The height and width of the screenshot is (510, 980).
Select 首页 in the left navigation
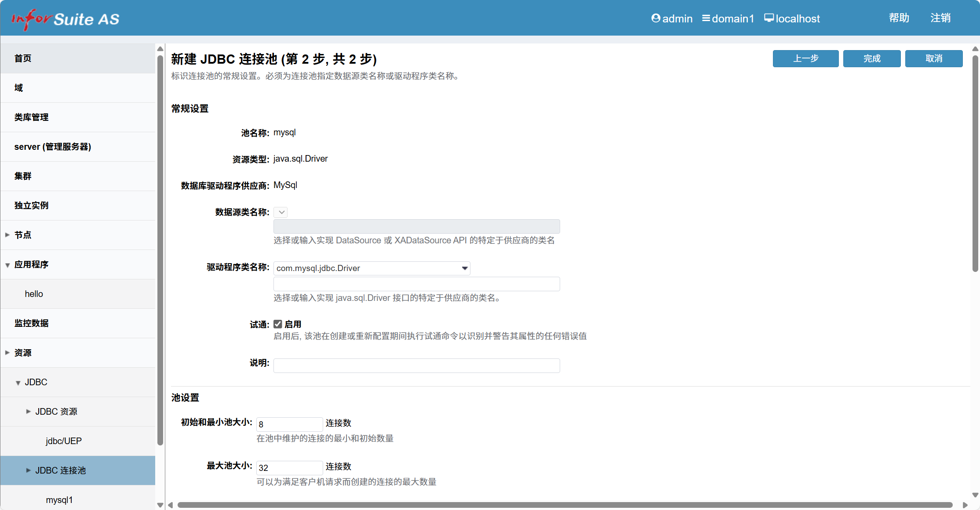(x=23, y=58)
